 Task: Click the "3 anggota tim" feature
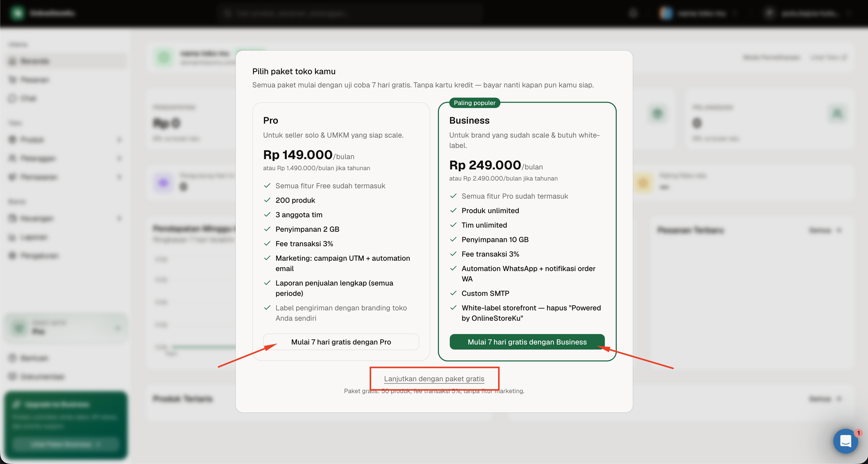coord(299,215)
